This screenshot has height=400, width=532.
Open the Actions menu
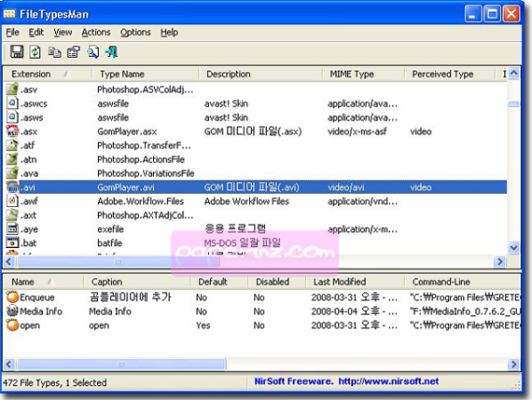(96, 33)
